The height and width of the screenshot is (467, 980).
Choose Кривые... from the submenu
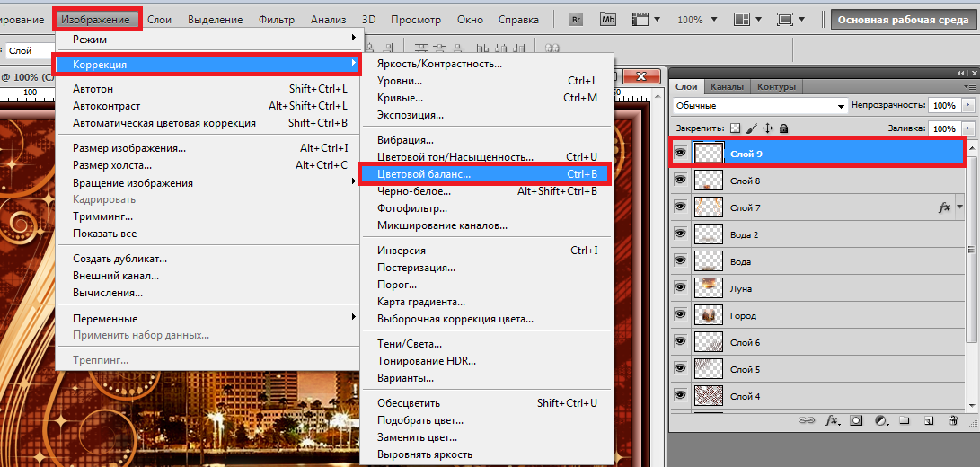487,98
